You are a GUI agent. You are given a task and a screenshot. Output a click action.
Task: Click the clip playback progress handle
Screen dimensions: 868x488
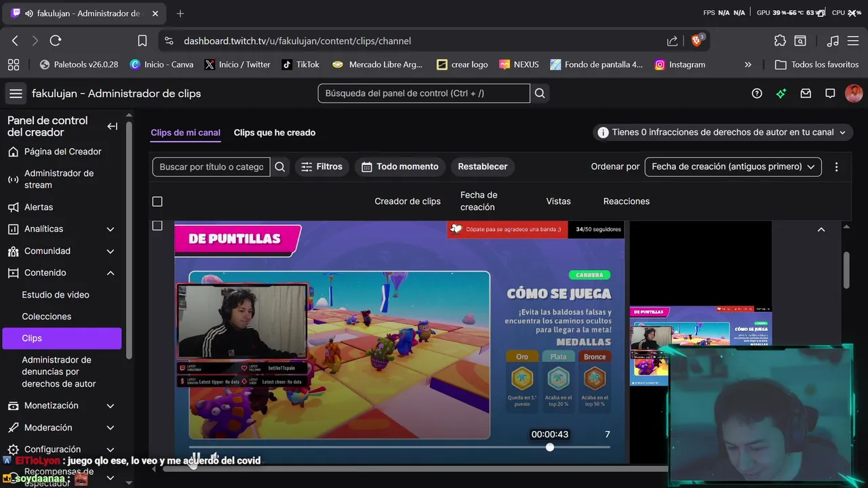click(x=550, y=447)
